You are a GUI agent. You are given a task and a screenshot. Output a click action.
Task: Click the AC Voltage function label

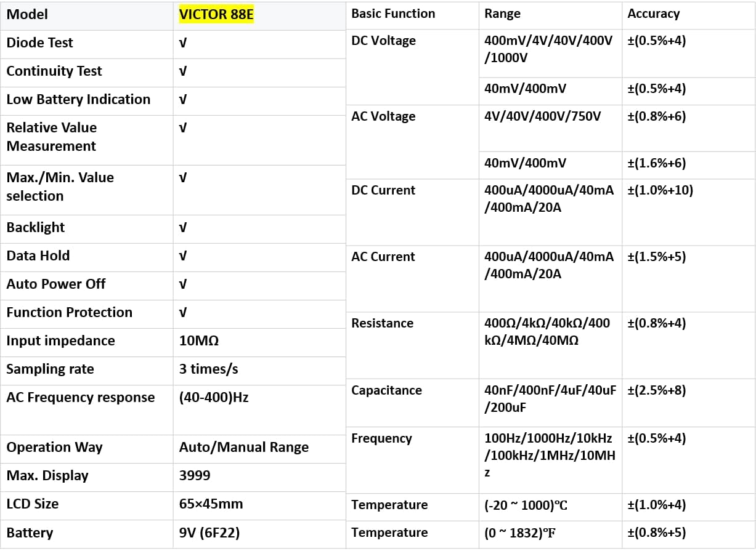click(383, 117)
